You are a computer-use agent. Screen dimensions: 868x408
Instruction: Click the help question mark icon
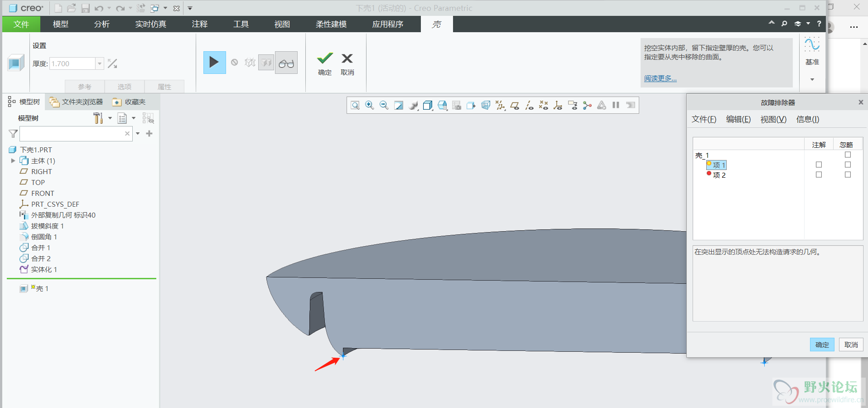tap(819, 24)
